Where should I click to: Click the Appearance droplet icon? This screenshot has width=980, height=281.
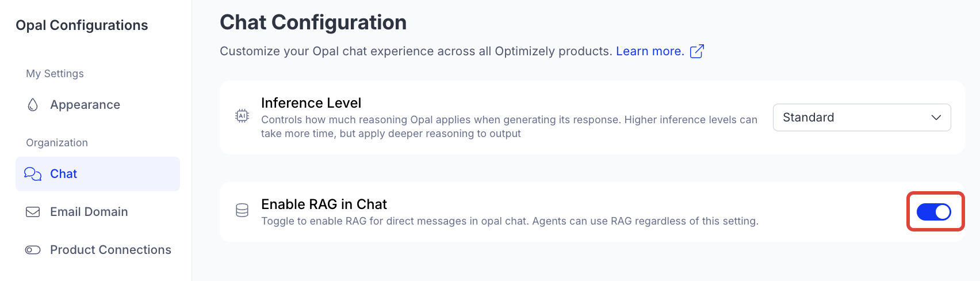click(33, 105)
